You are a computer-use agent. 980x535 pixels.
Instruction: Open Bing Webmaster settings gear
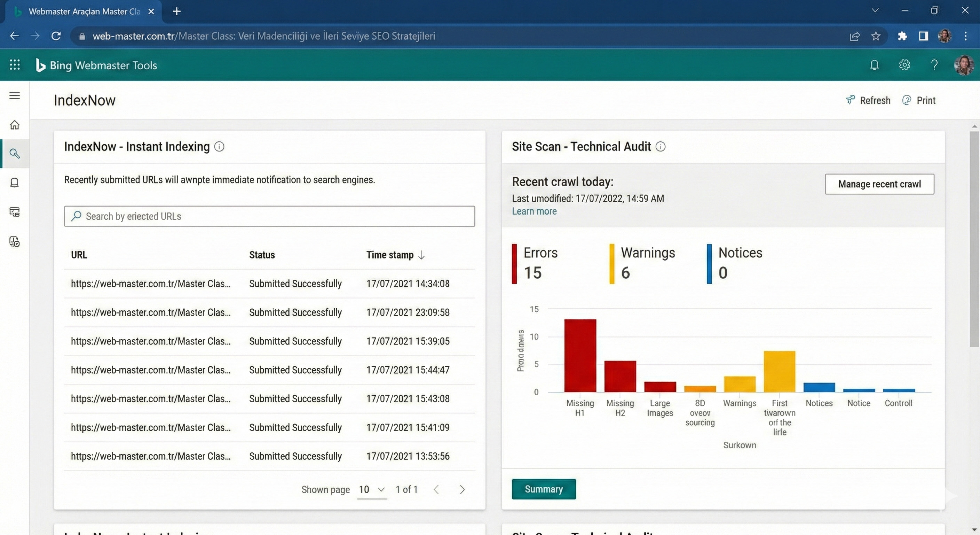[904, 65]
